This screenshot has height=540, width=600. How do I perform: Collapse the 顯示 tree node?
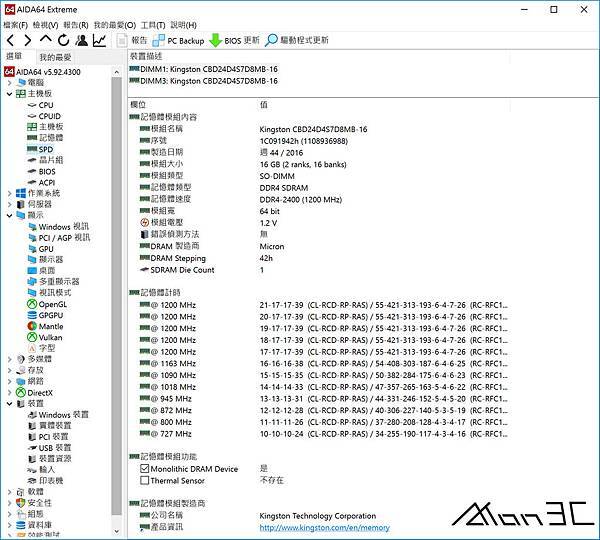click(10, 215)
